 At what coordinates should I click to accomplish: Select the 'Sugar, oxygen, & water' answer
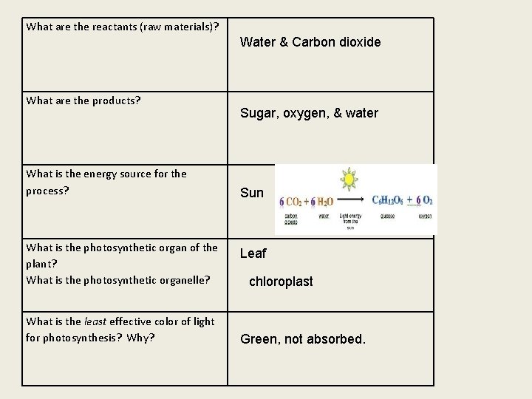point(309,113)
